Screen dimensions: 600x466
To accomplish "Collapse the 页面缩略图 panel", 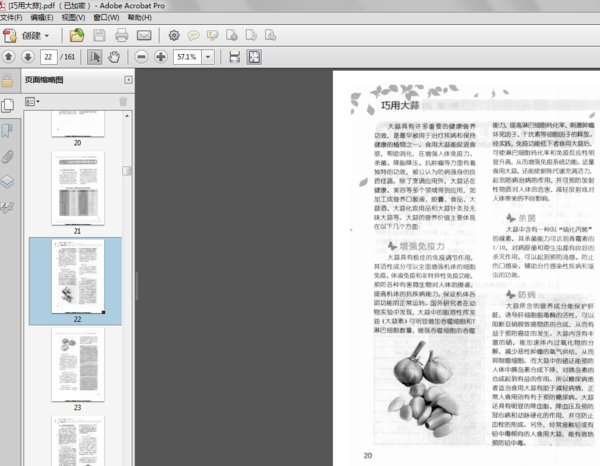I will tap(128, 80).
